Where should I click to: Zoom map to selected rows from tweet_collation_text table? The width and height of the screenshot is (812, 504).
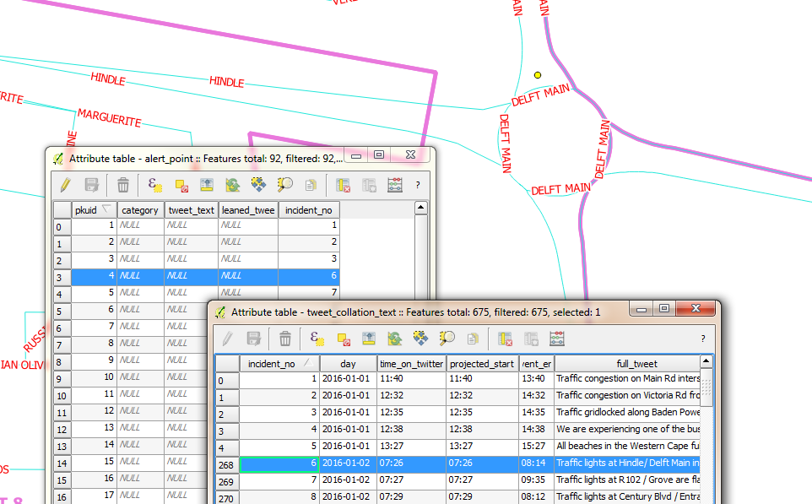(447, 339)
